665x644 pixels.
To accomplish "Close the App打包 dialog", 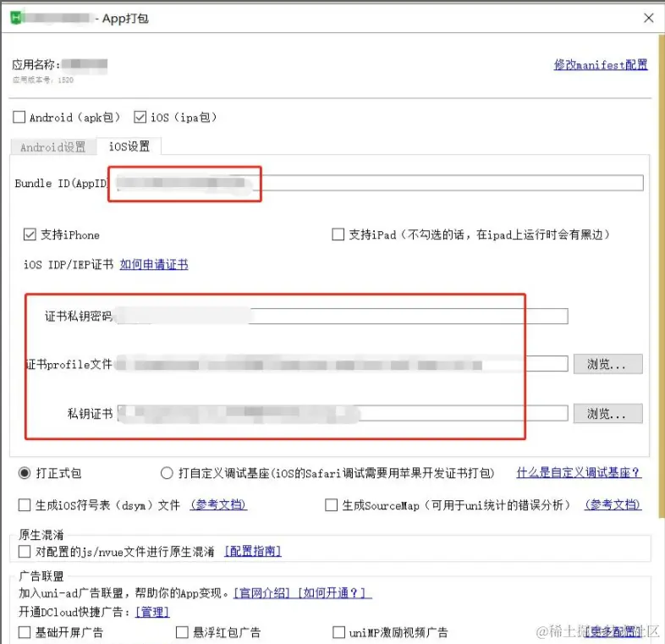I will pos(648,18).
